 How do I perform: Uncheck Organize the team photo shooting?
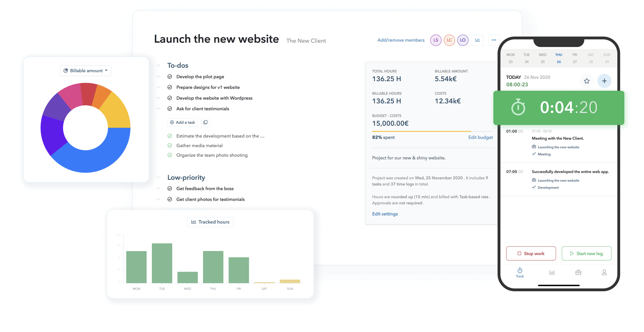point(170,155)
